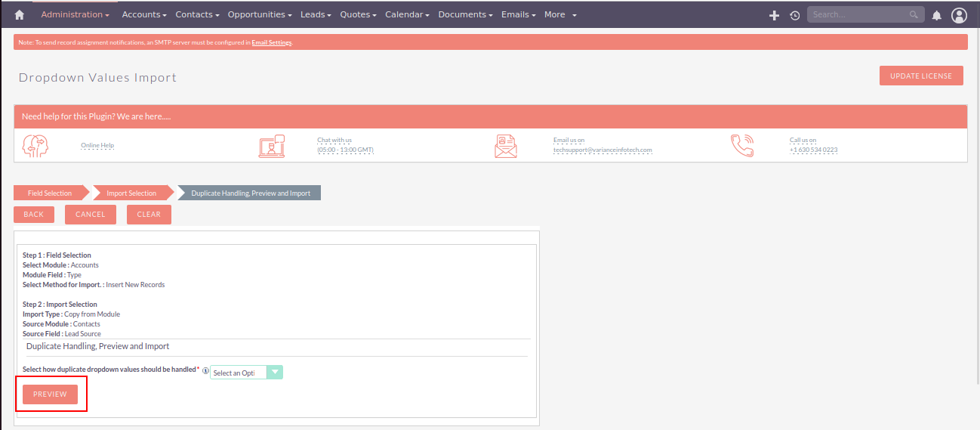Follow the Email Settings link
980x430 pixels.
pos(271,42)
